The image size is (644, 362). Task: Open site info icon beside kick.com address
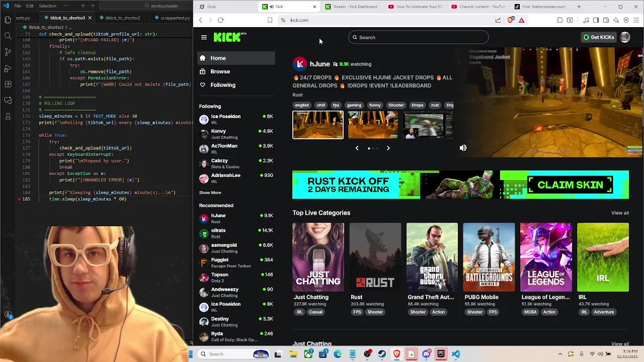283,20
